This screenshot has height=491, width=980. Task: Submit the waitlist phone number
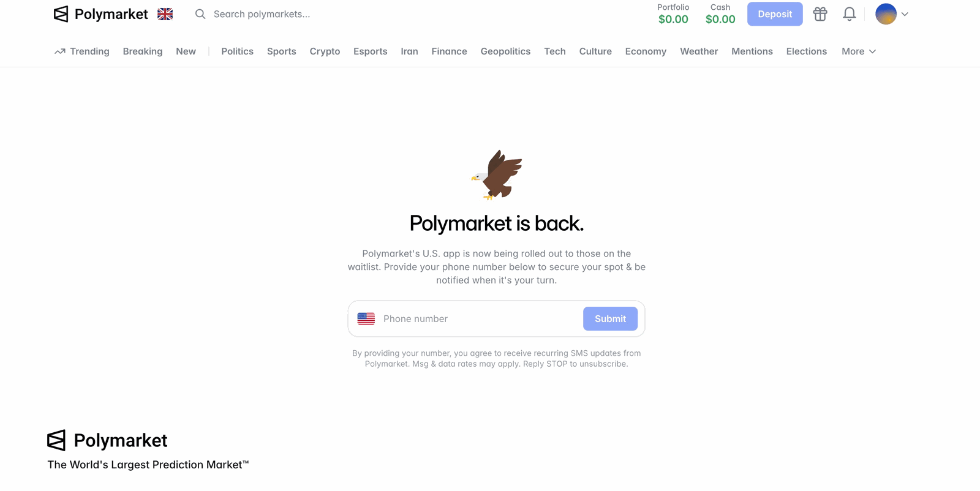pos(609,318)
